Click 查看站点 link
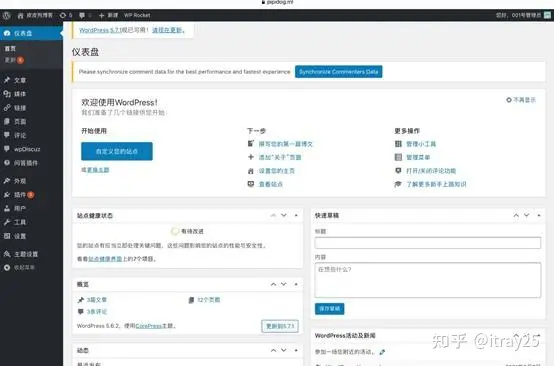 (271, 184)
